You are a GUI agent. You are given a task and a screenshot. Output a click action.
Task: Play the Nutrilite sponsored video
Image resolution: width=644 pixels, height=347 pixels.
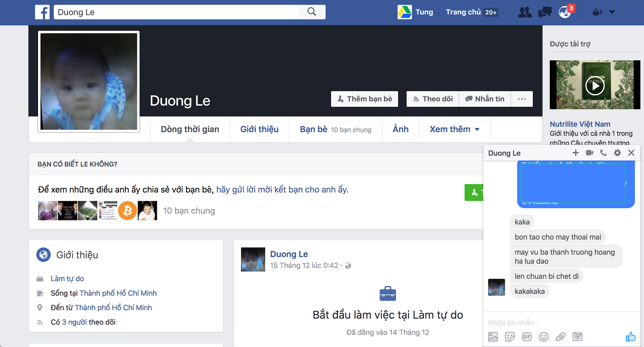click(595, 86)
